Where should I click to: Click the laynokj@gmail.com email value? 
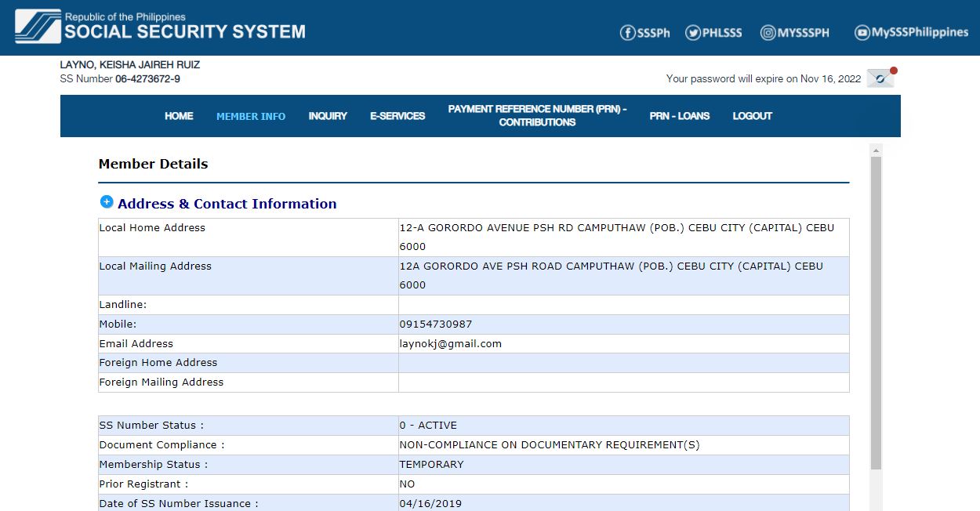coord(450,343)
